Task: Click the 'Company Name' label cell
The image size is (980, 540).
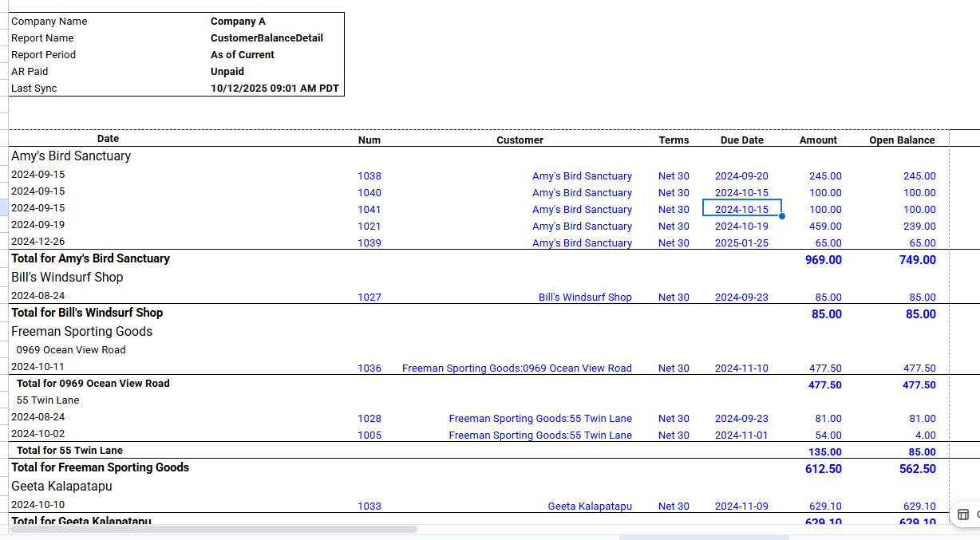Action: tap(49, 22)
